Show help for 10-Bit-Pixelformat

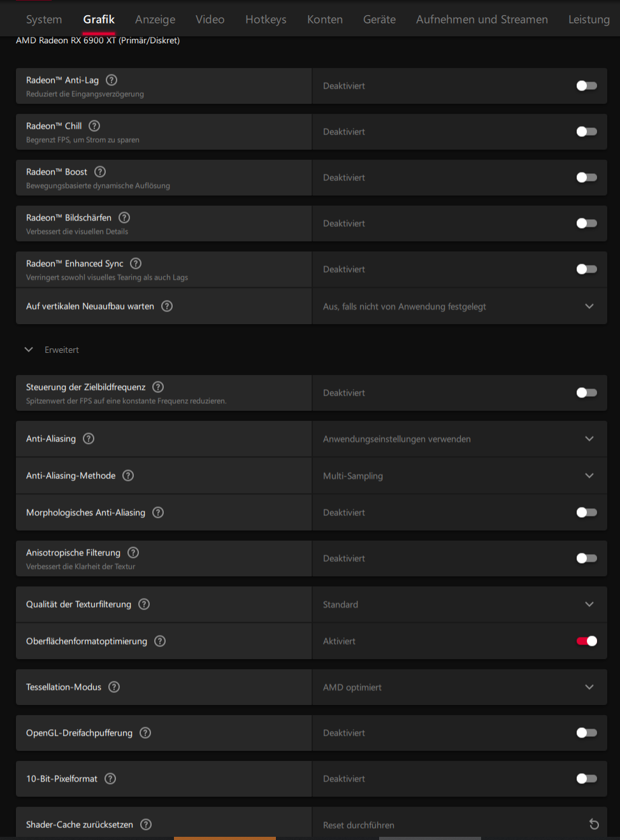(x=110, y=779)
